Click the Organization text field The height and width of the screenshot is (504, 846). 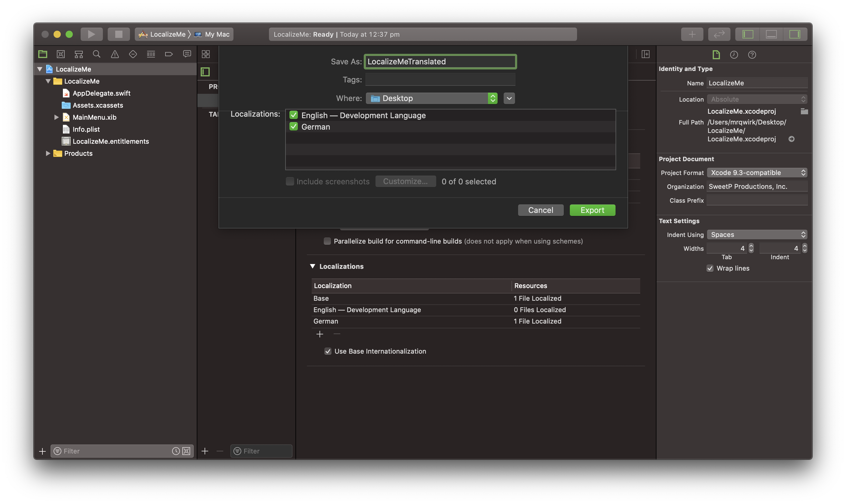coord(757,186)
